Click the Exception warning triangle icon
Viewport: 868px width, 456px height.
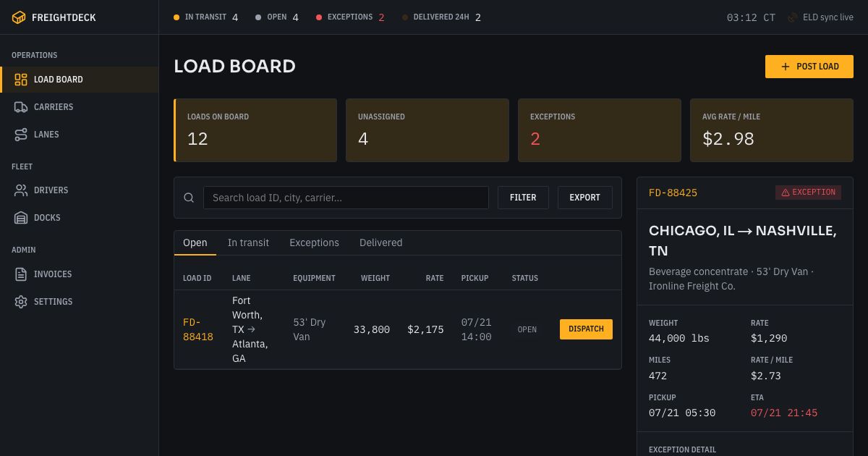(x=785, y=193)
